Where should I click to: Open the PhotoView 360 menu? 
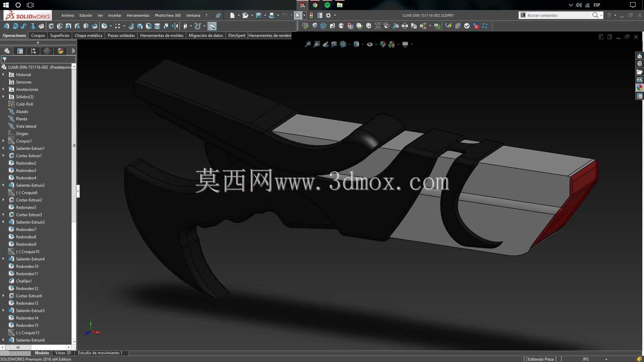pos(168,15)
